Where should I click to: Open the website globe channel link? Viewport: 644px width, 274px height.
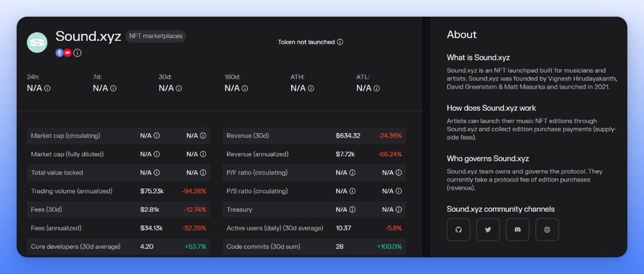click(547, 229)
